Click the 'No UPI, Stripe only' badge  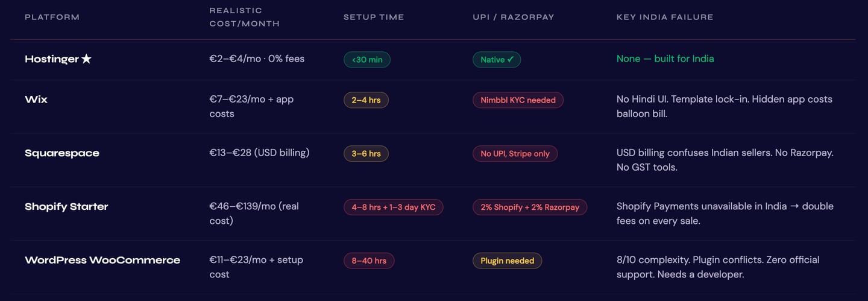click(515, 154)
